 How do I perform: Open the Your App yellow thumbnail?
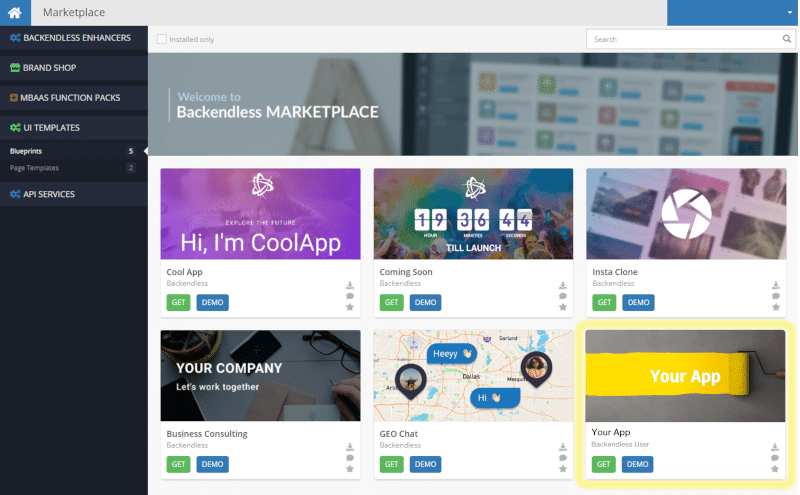click(x=685, y=376)
